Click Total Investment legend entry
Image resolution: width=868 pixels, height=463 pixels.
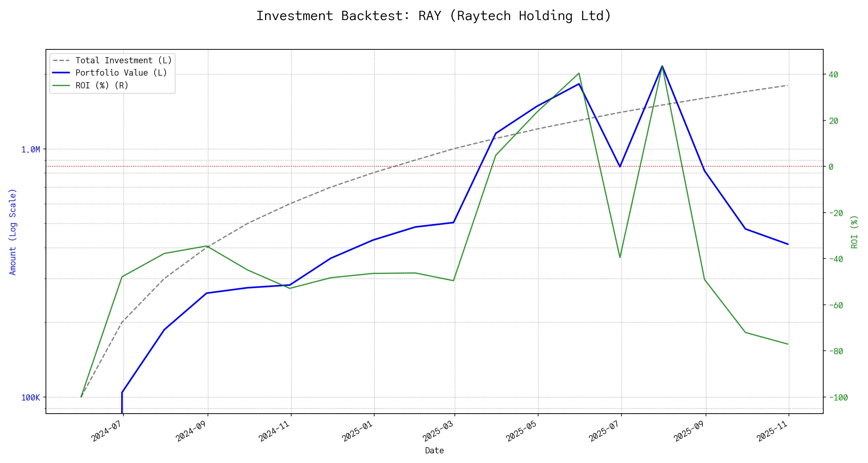pyautogui.click(x=123, y=61)
